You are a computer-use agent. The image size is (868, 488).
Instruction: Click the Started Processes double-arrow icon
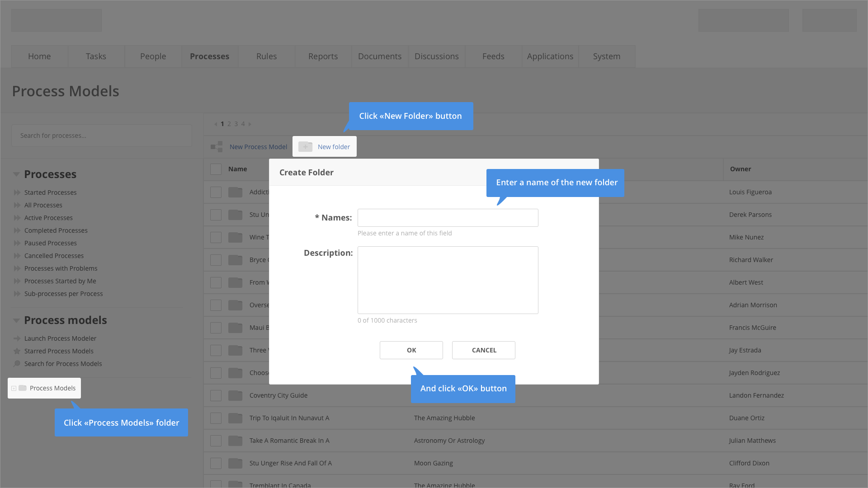point(17,192)
